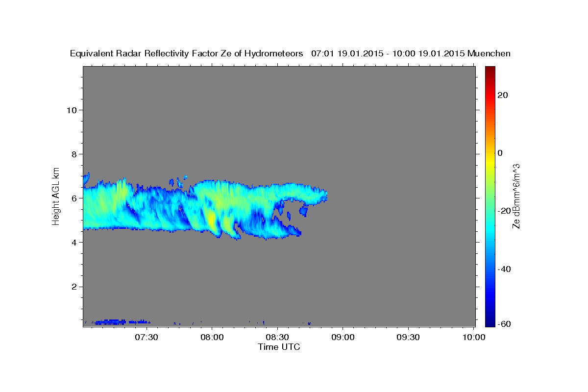
Task: Click the height tick label 8
Action: click(x=73, y=154)
